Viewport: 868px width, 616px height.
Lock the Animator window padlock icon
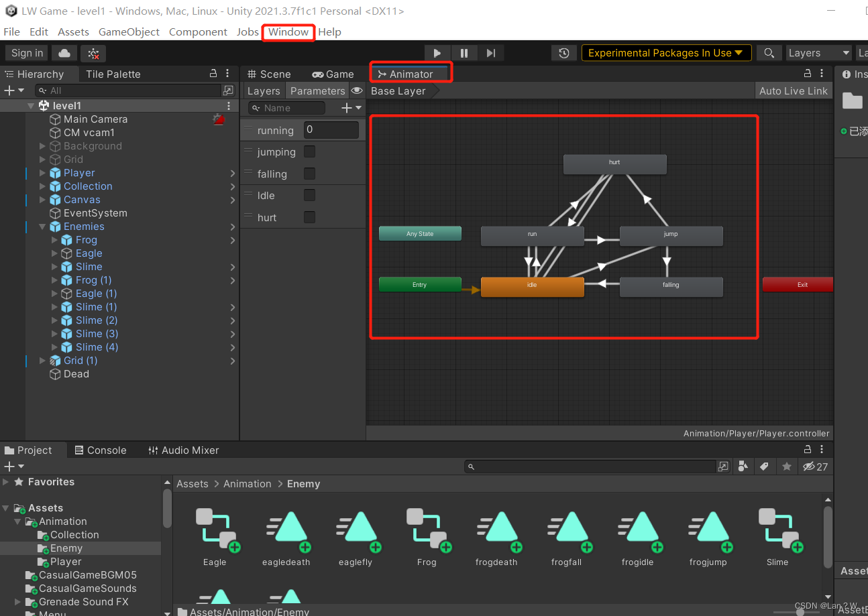pyautogui.click(x=808, y=74)
